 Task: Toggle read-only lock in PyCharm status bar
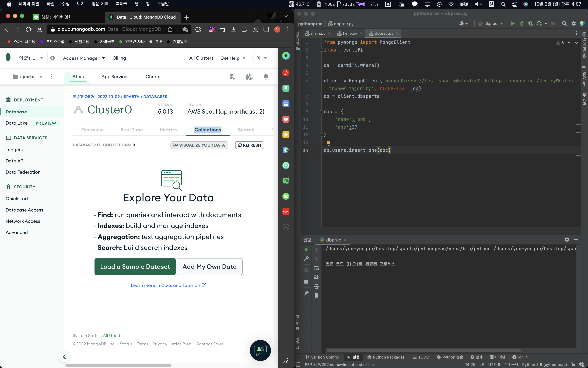click(x=573, y=364)
